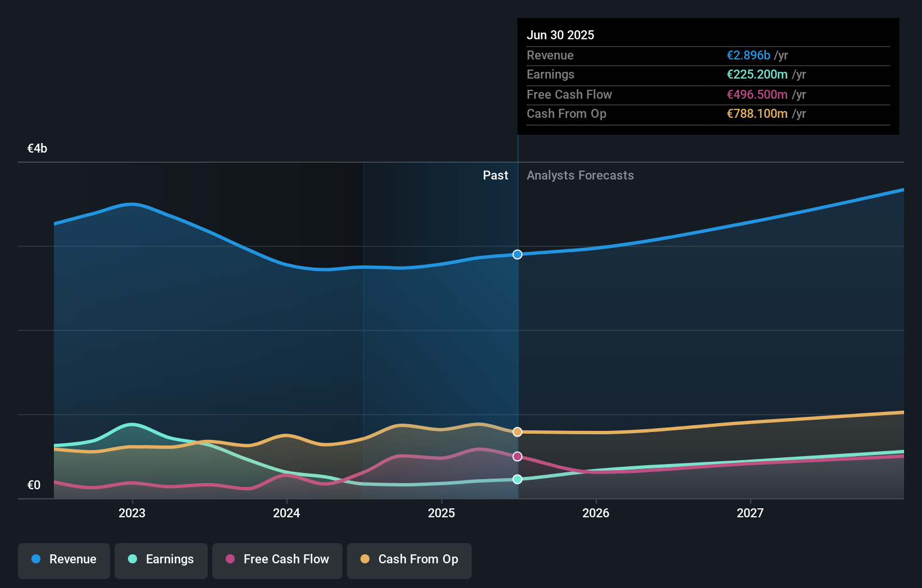Select the teal Earnings marker on chart
This screenshot has height=588, width=922.
517,479
